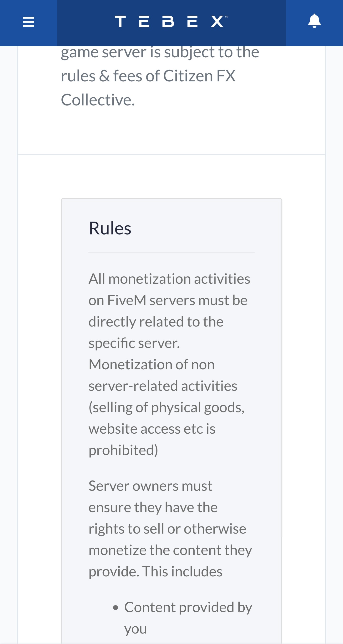Click the '(selling of physical goods,' phrase

point(166,407)
